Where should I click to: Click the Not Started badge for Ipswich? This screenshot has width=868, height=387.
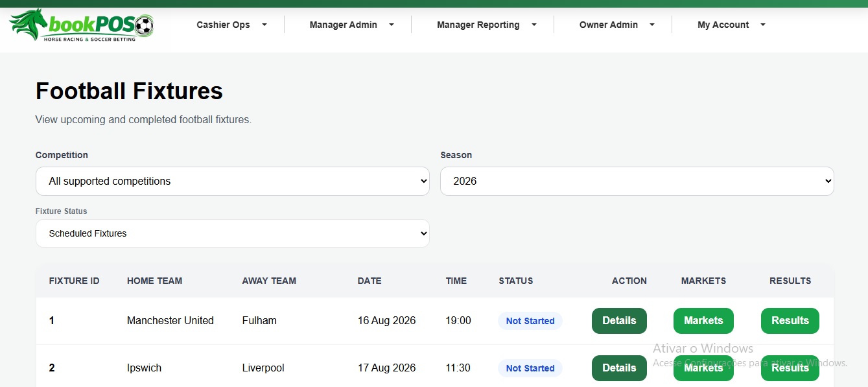coord(530,368)
